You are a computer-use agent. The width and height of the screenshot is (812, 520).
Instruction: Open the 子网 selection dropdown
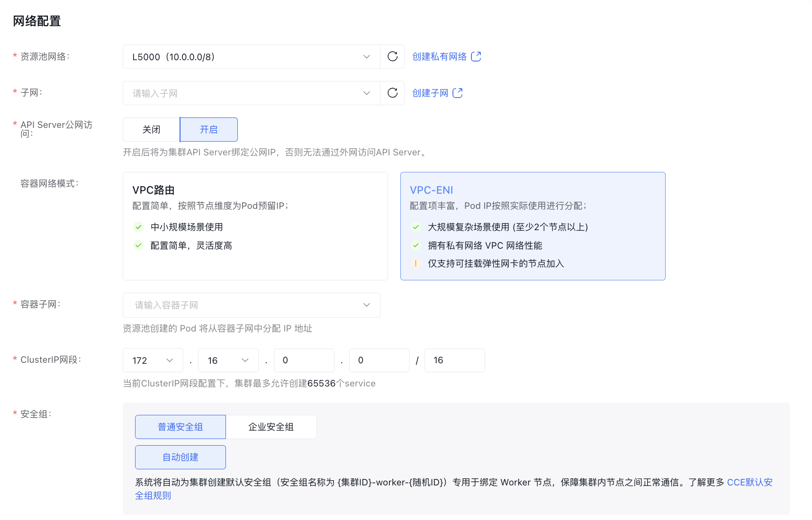click(x=252, y=93)
